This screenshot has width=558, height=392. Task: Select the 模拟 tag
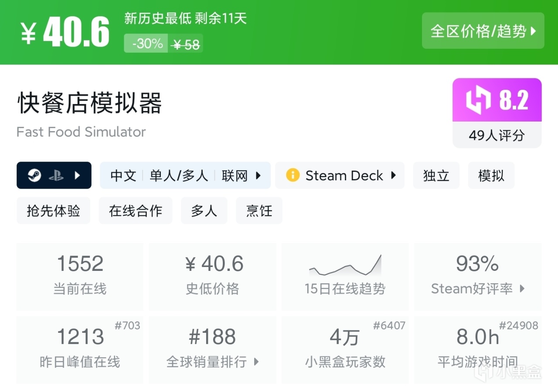(x=491, y=176)
